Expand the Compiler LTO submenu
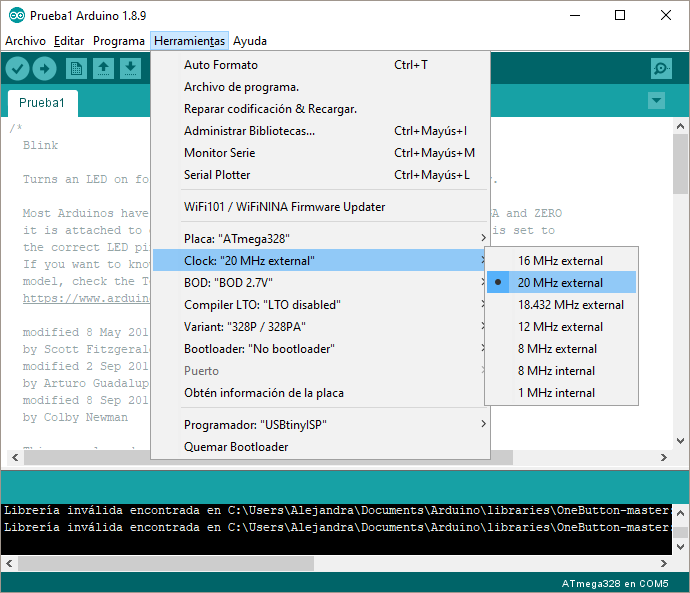This screenshot has width=690, height=593. 320,304
